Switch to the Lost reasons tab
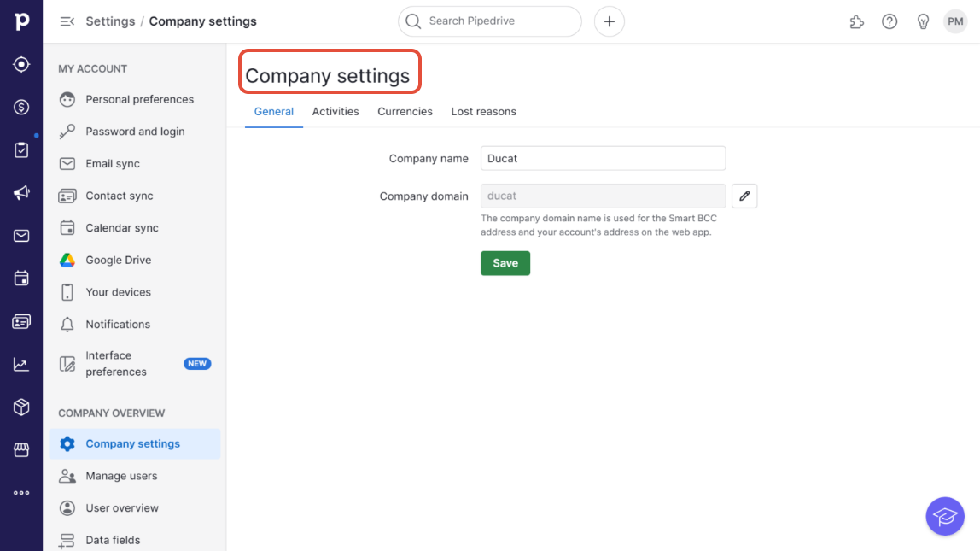The width and height of the screenshot is (980, 551). pyautogui.click(x=483, y=112)
